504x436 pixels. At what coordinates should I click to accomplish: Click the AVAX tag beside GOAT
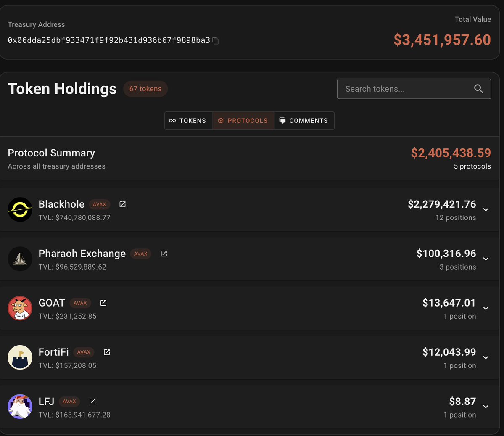(80, 303)
